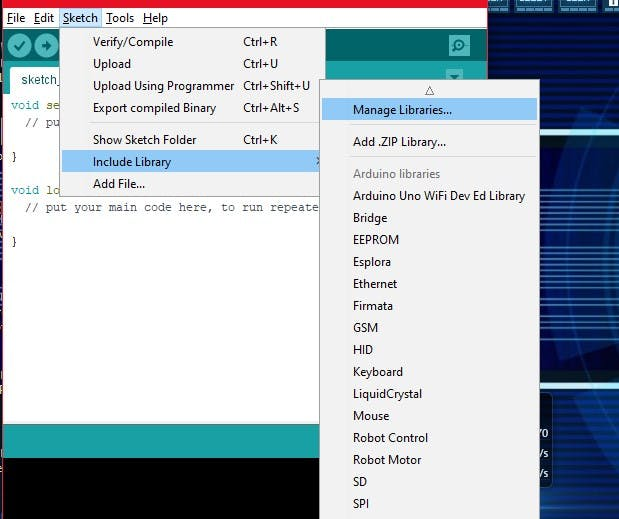Include the GSM library
619x519 pixels.
[430, 328]
